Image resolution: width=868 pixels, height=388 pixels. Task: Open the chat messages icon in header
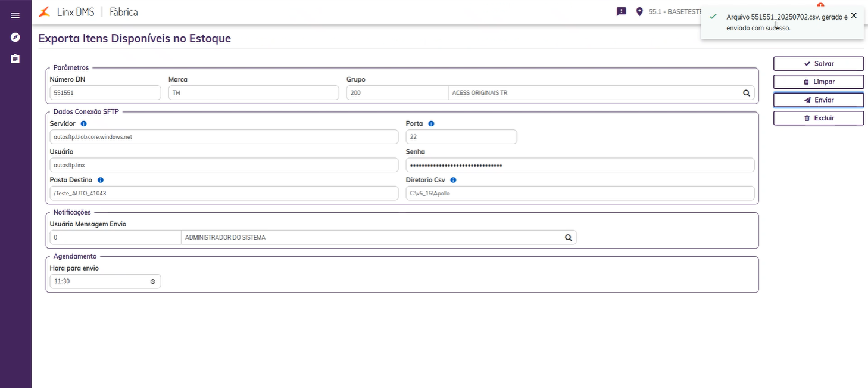(622, 11)
